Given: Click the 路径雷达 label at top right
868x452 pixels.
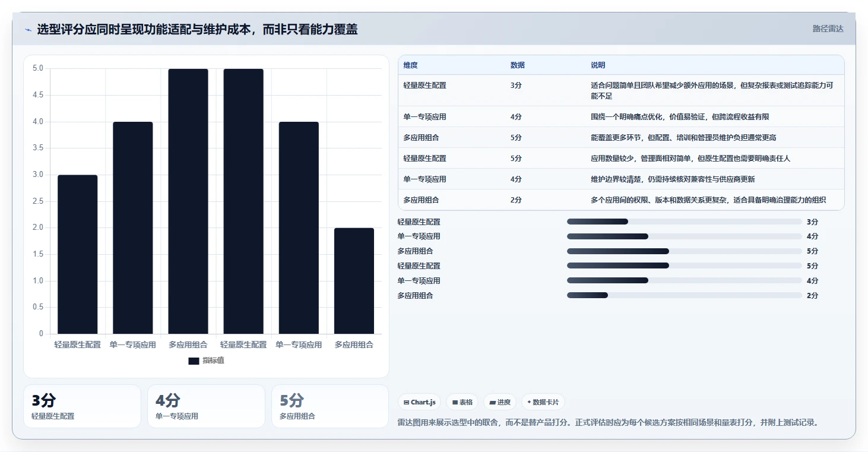Looking at the screenshot, I should 828,29.
